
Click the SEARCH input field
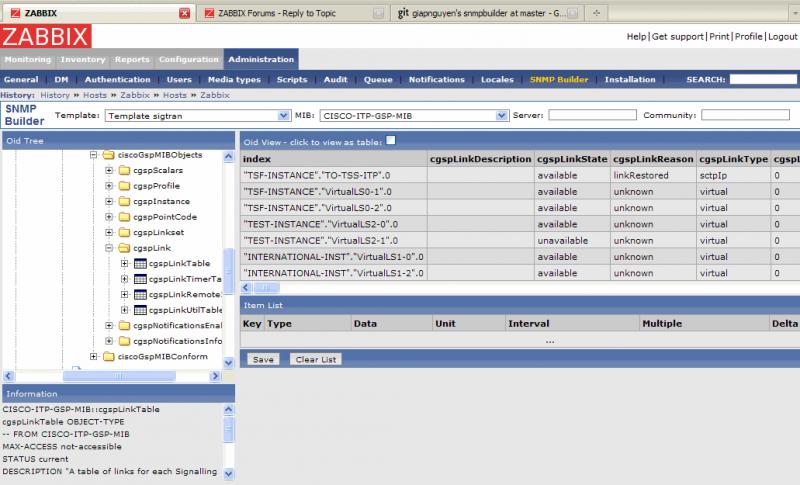click(x=763, y=79)
